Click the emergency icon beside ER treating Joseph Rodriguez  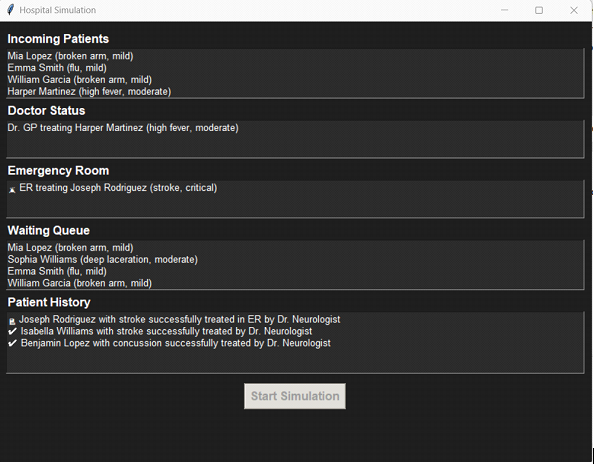pyautogui.click(x=13, y=189)
